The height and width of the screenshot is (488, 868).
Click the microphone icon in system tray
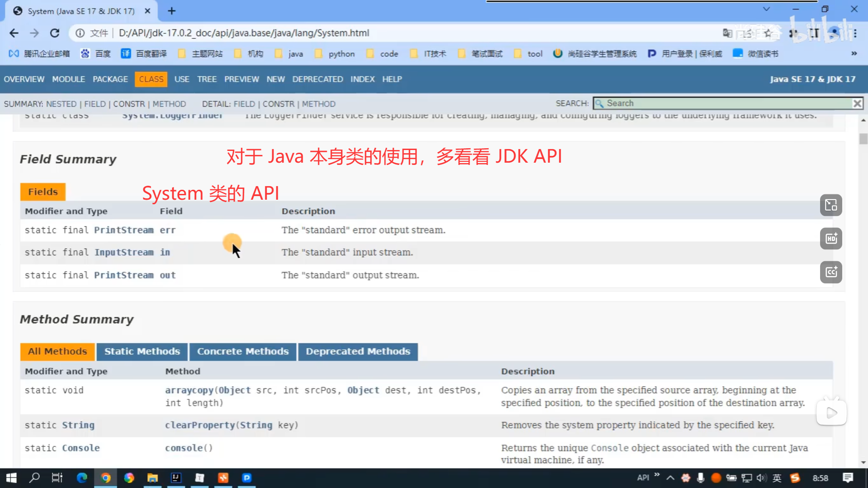pos(701,478)
